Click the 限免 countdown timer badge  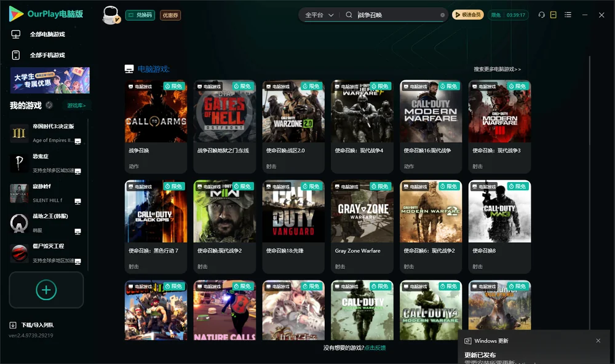(508, 15)
